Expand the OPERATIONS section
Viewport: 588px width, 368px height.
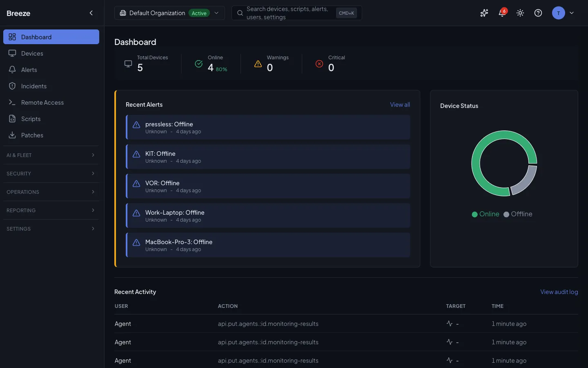point(51,192)
